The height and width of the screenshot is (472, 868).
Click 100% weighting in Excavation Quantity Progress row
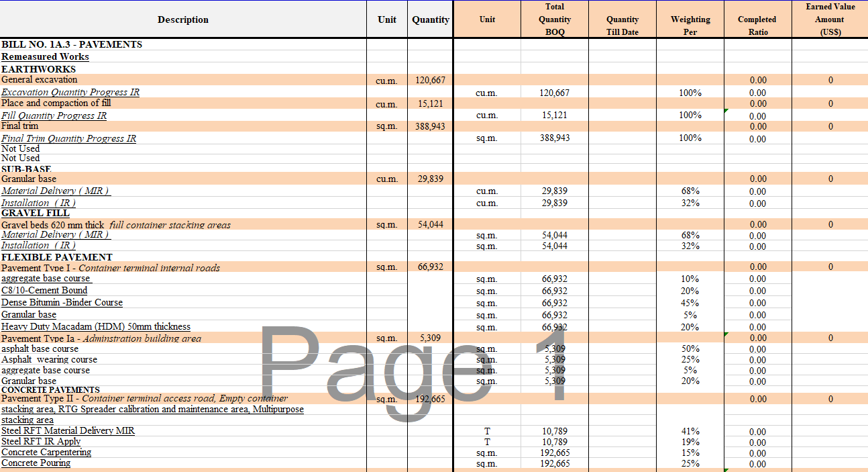pos(690,93)
